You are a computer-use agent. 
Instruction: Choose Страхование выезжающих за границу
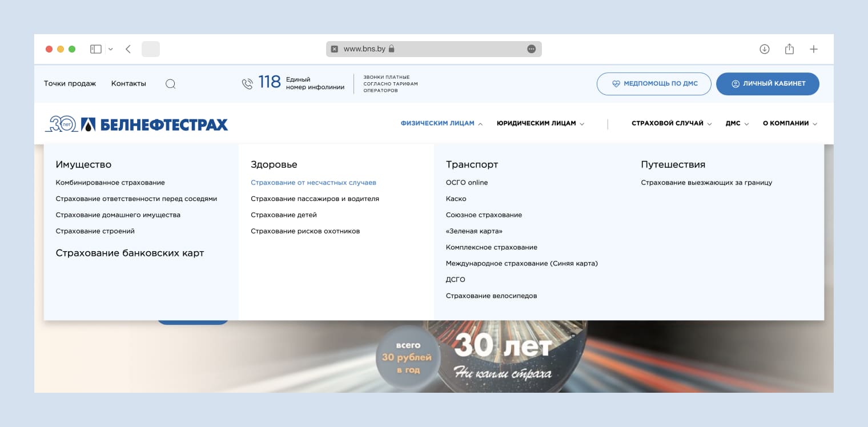tap(706, 183)
